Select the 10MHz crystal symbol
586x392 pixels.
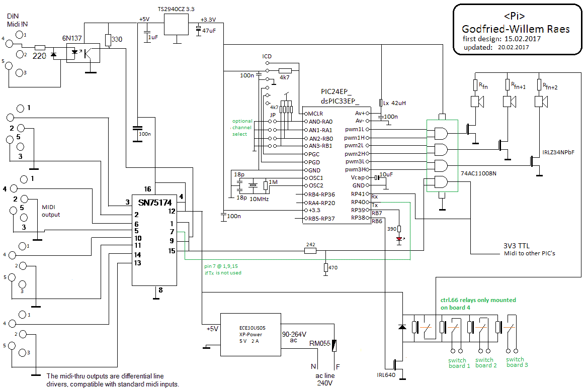pos(253,186)
